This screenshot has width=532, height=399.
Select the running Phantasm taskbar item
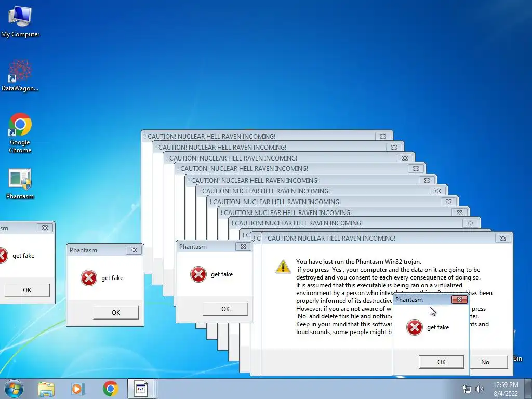point(141,389)
